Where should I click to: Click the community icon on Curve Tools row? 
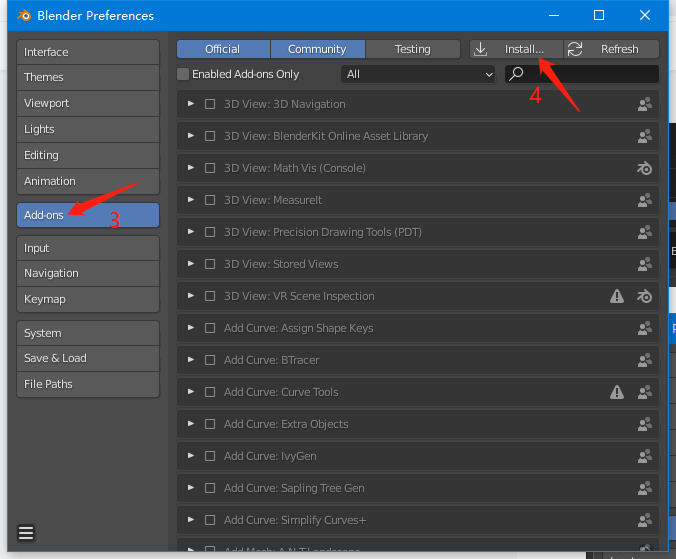[645, 392]
